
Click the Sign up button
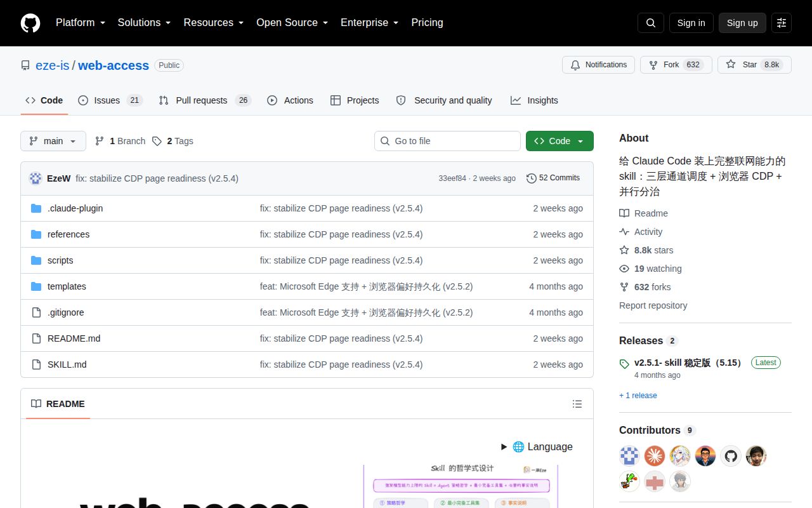[742, 23]
